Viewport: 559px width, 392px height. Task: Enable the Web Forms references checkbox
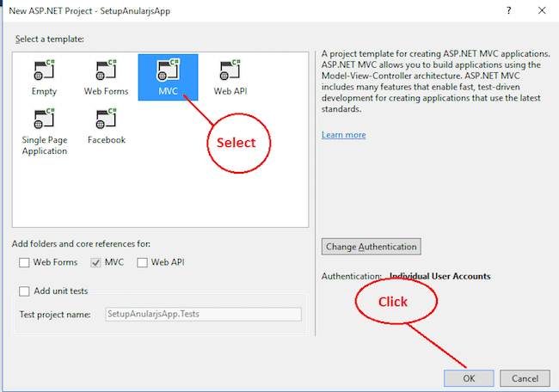coord(24,263)
